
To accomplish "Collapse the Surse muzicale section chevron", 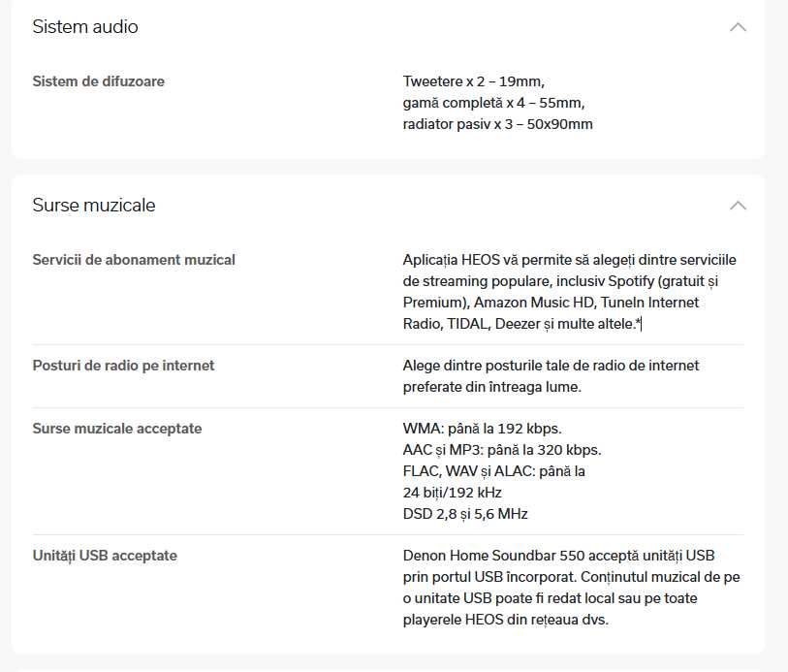I will [738, 206].
